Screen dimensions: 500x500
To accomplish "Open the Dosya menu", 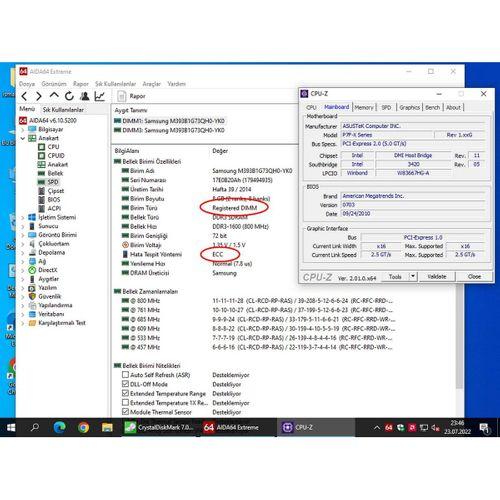I will 27,84.
